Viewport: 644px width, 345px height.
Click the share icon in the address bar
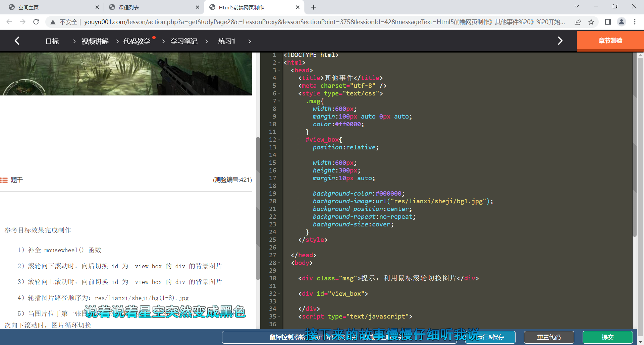click(x=578, y=22)
